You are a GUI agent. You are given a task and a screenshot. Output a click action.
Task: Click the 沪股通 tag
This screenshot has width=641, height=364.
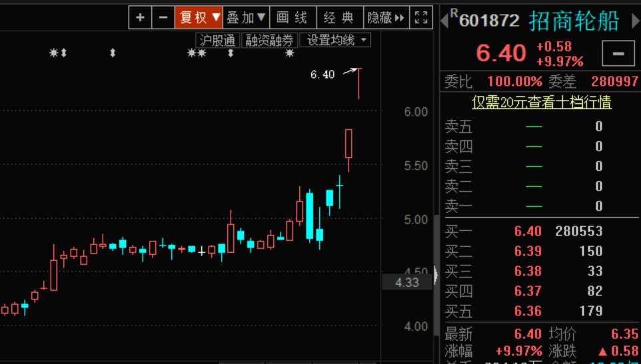[217, 41]
